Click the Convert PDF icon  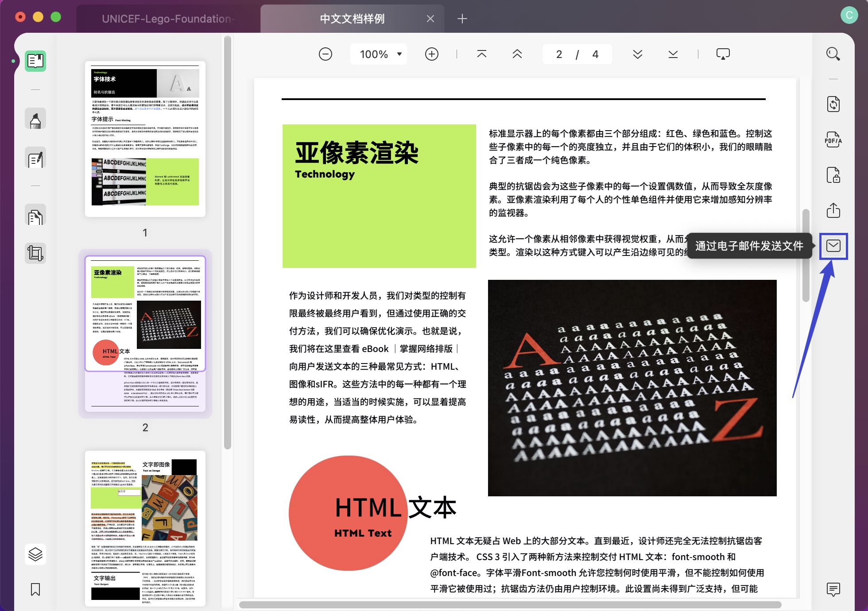point(833,104)
